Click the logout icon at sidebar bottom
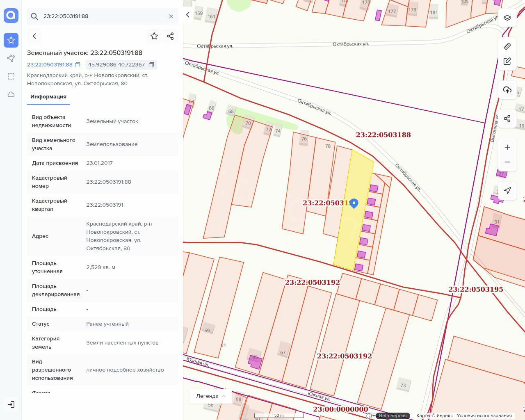This screenshot has height=420, width=525. [x=11, y=404]
